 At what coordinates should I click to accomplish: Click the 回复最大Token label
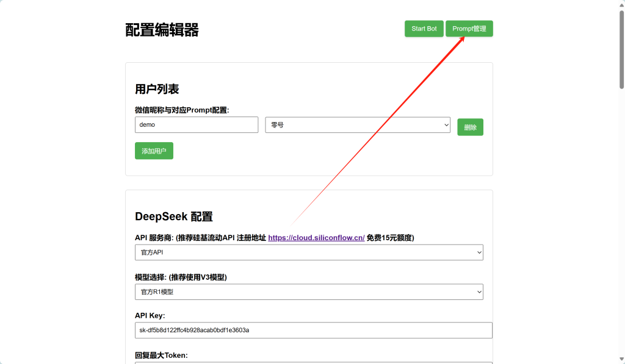tap(161, 355)
